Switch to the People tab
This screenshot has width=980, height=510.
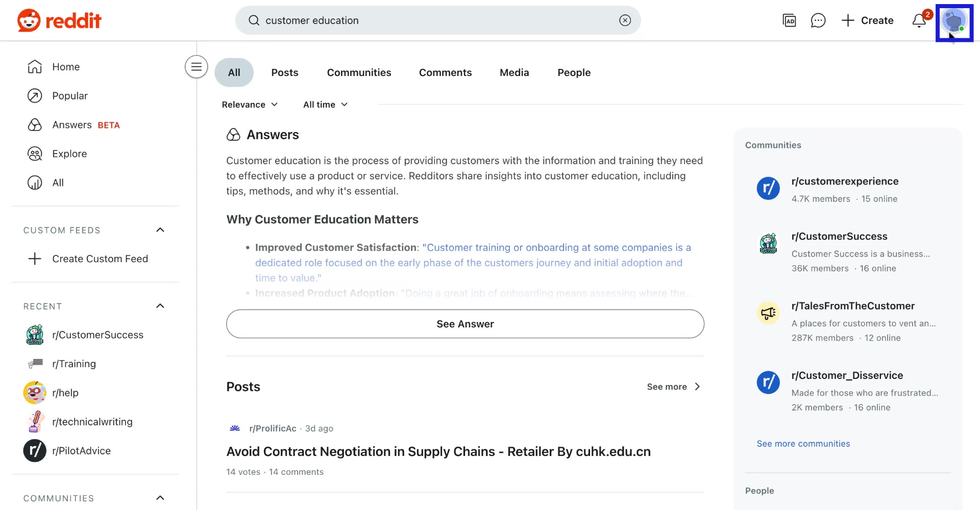(x=574, y=72)
